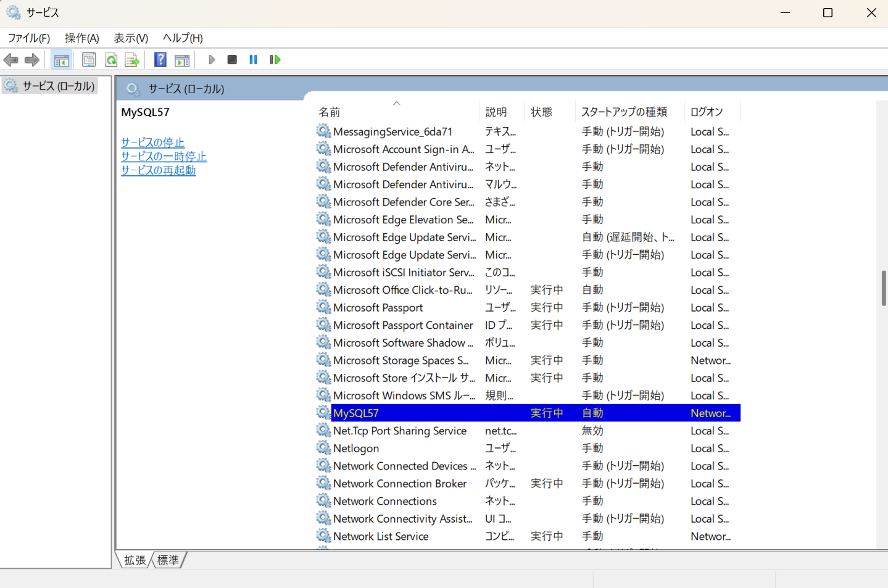Viewport: 888px width, 588px height.
Task: Click the サービス (ローカル) pane header
Action: pyautogui.click(x=186, y=89)
